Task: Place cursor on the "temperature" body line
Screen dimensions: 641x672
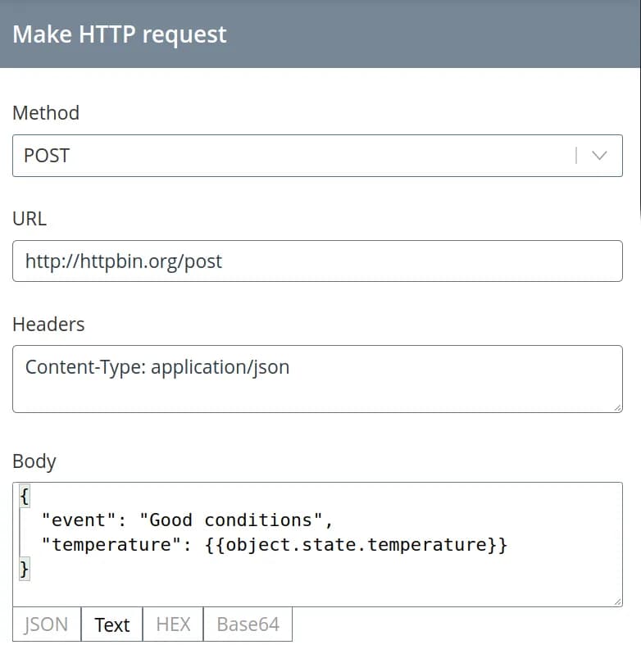Action: coord(279,545)
